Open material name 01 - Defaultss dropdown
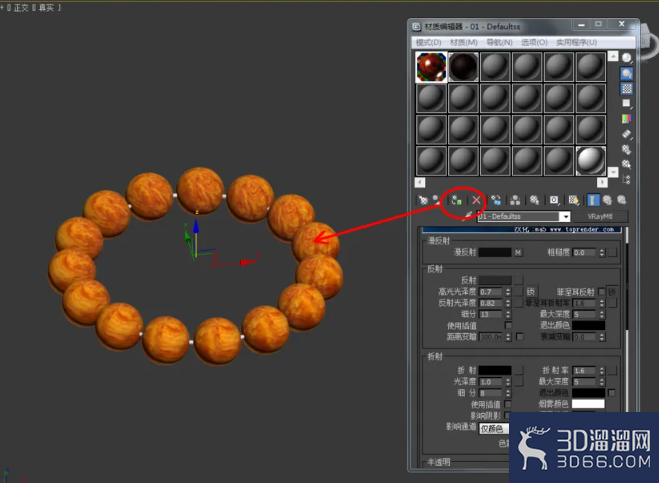This screenshot has height=483, width=659. [566, 216]
